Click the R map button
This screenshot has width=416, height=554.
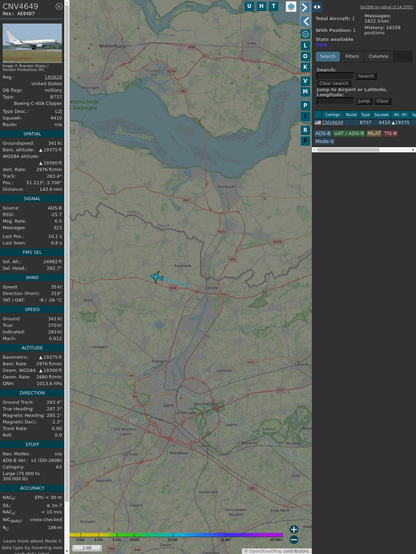coord(305,130)
